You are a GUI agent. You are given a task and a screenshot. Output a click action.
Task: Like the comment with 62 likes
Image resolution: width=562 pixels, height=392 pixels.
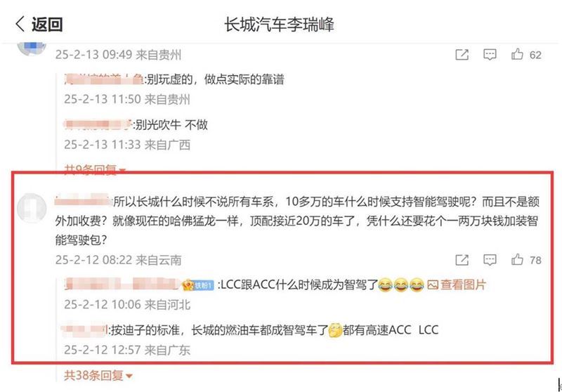coord(517,55)
